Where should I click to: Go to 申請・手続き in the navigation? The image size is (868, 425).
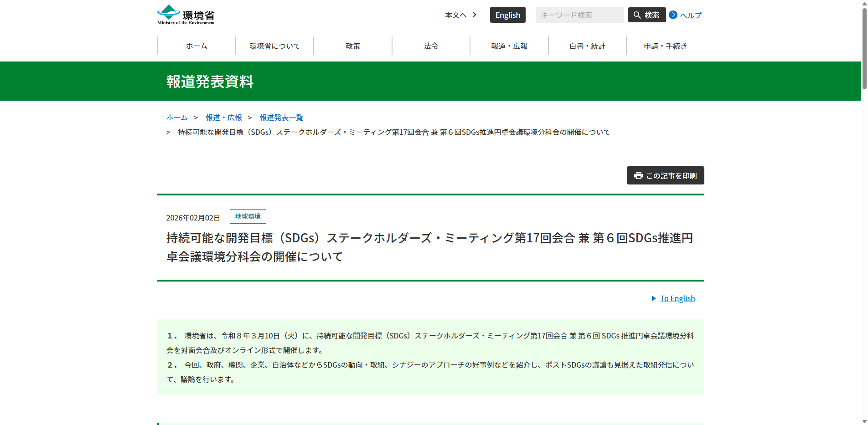665,46
